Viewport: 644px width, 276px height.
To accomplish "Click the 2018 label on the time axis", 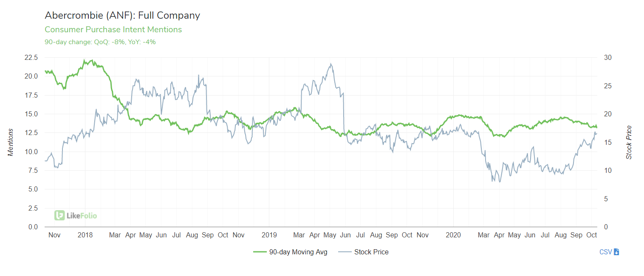I will [85, 235].
